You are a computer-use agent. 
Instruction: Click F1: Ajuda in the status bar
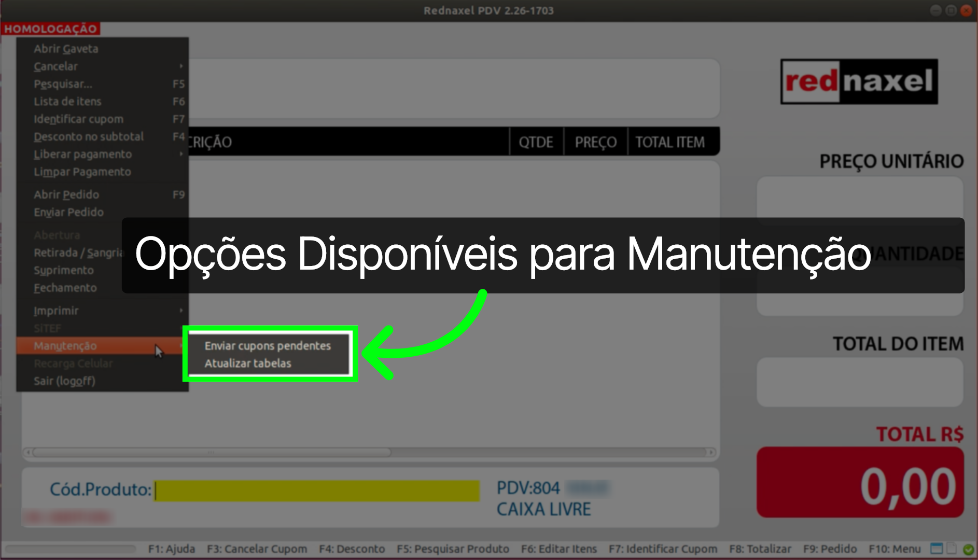point(172,549)
